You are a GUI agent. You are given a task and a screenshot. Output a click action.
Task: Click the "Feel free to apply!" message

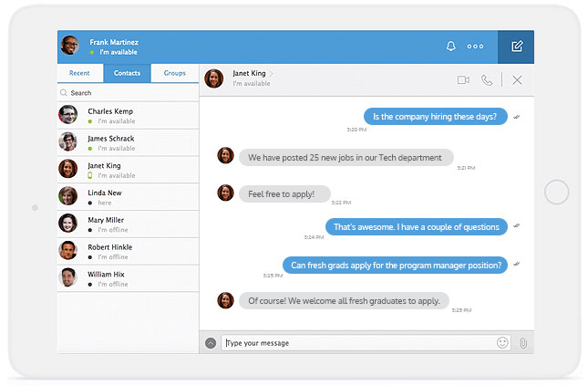284,194
